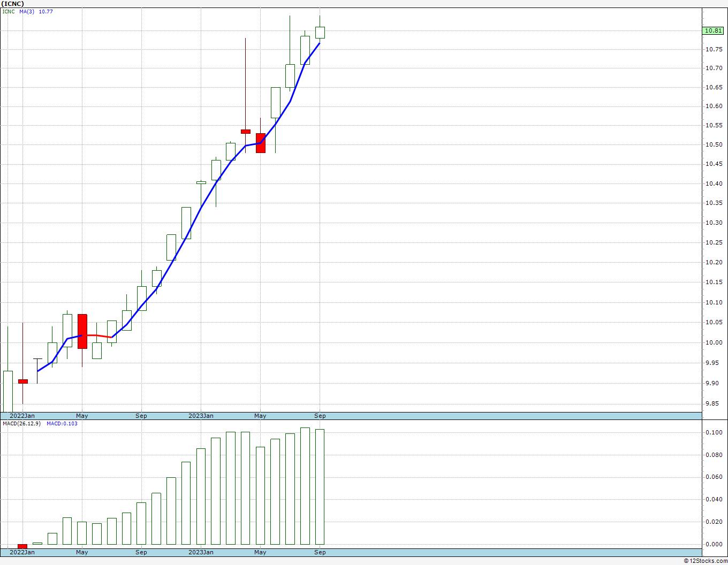The image size is (728, 565).
Task: Click 2023Jan on the price chart axis
Action: (x=201, y=416)
